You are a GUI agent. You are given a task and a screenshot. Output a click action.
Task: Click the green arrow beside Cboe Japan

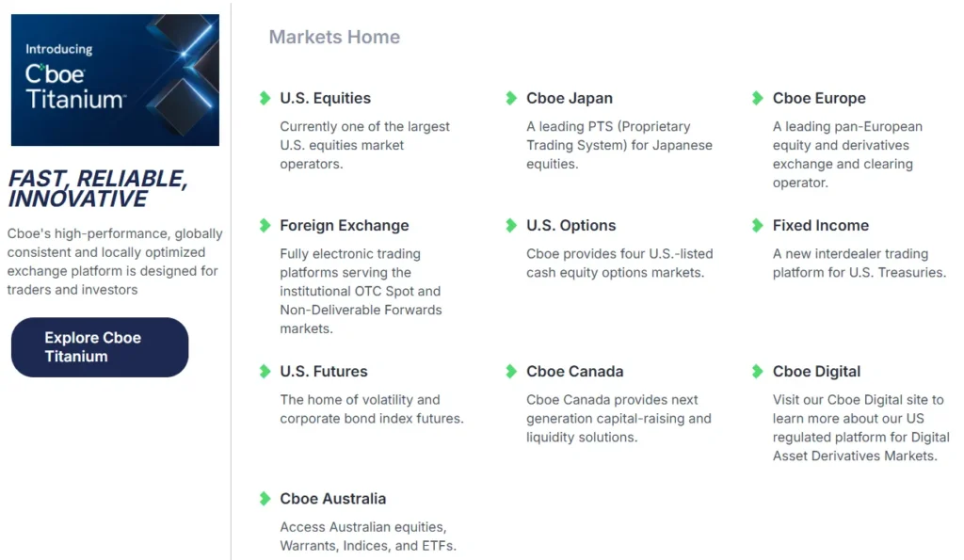point(511,97)
